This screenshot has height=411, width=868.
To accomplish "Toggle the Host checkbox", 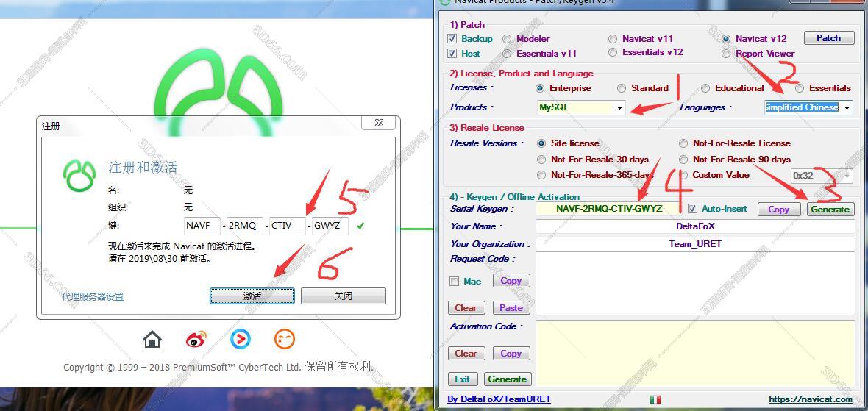I will (x=452, y=53).
